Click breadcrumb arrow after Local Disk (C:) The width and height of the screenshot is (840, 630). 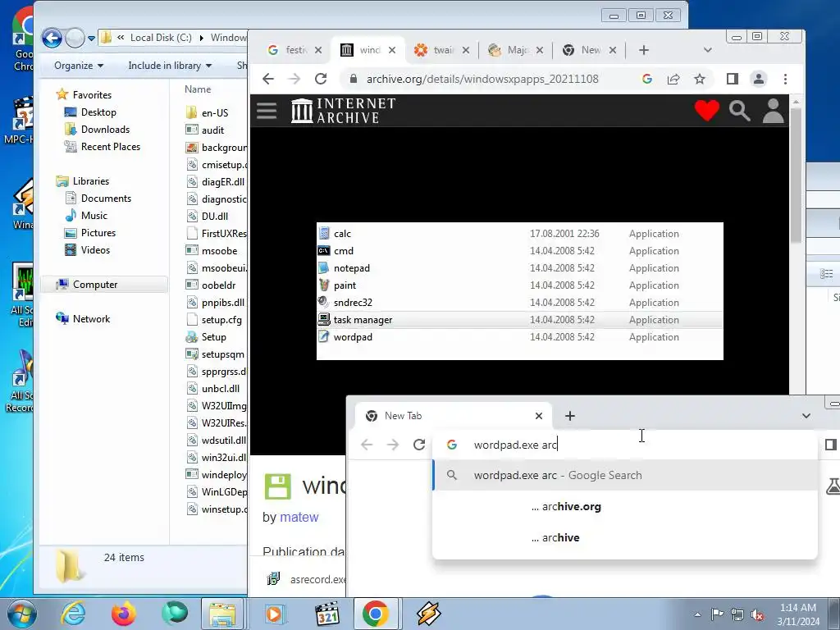[202, 38]
